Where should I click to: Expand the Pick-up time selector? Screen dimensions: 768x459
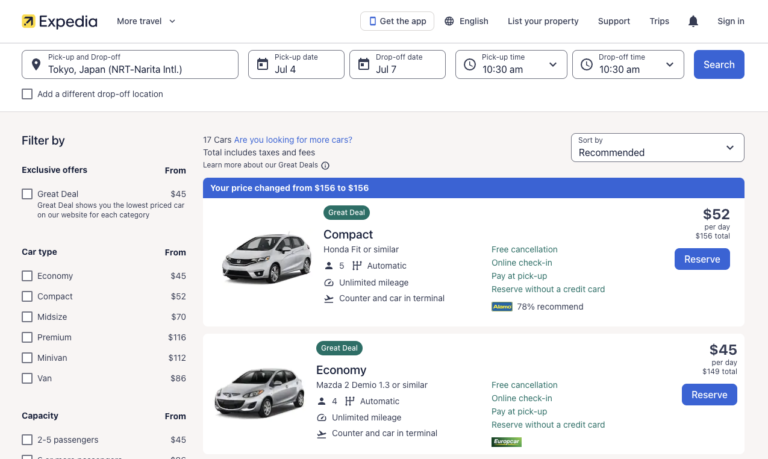point(509,64)
